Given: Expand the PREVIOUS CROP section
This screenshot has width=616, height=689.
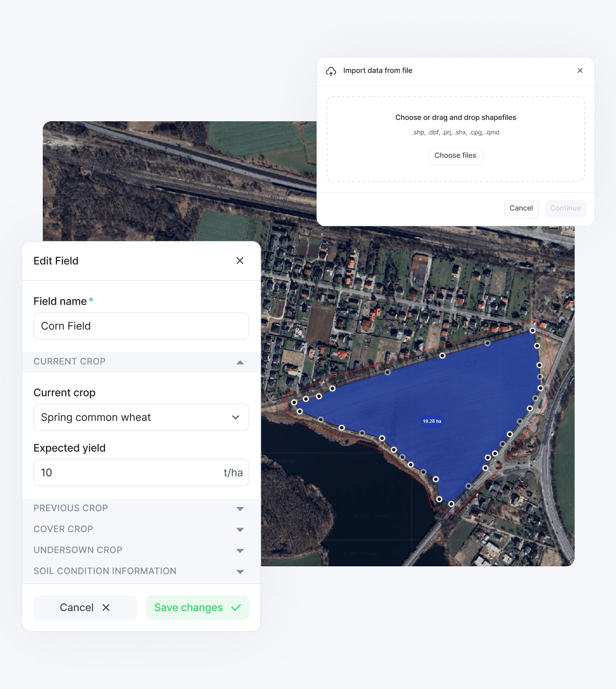Looking at the screenshot, I should [240, 508].
